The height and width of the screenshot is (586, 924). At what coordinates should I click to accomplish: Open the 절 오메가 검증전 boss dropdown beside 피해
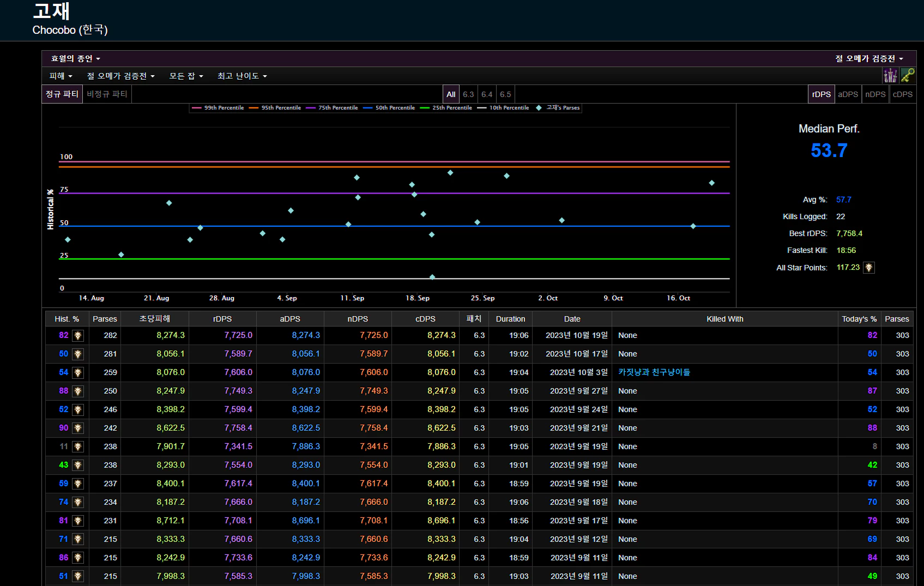tap(121, 76)
